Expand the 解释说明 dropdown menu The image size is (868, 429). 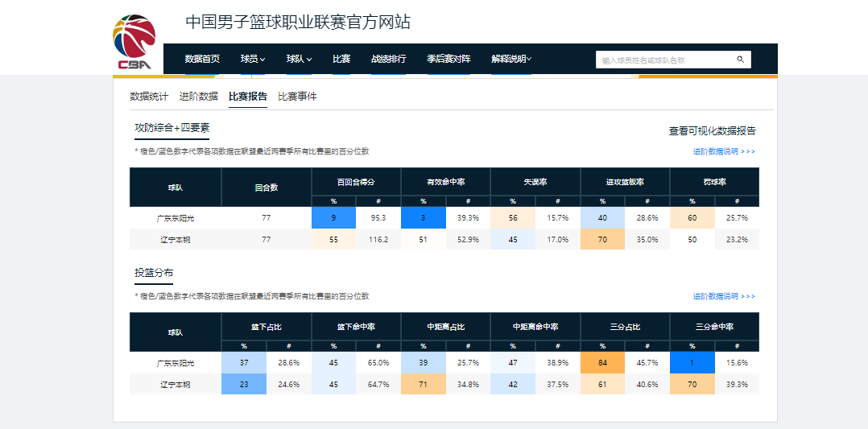pyautogui.click(x=511, y=59)
